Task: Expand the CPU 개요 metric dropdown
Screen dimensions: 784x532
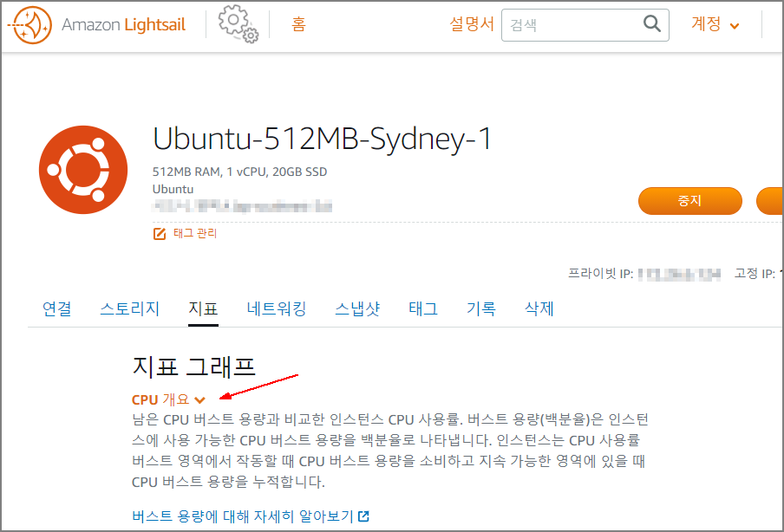Action: pyautogui.click(x=168, y=399)
